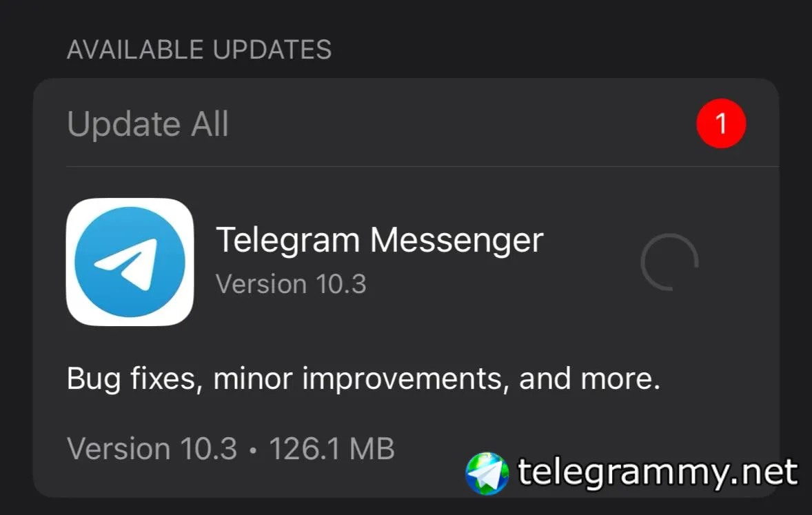
Task: Click the word Telegram in app title
Action: pos(288,241)
